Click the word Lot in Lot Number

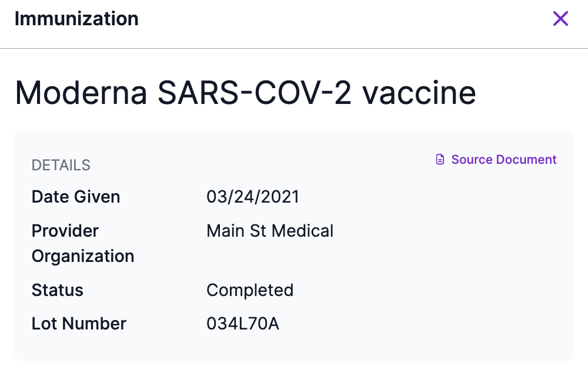45,324
